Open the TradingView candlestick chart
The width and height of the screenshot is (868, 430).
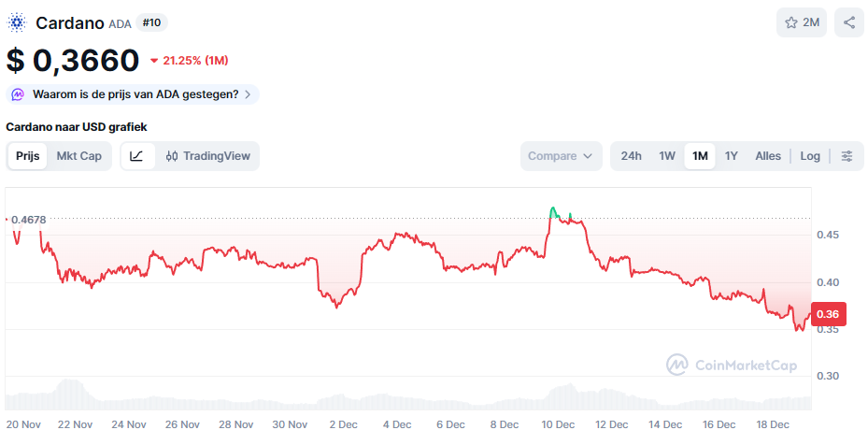pos(207,156)
